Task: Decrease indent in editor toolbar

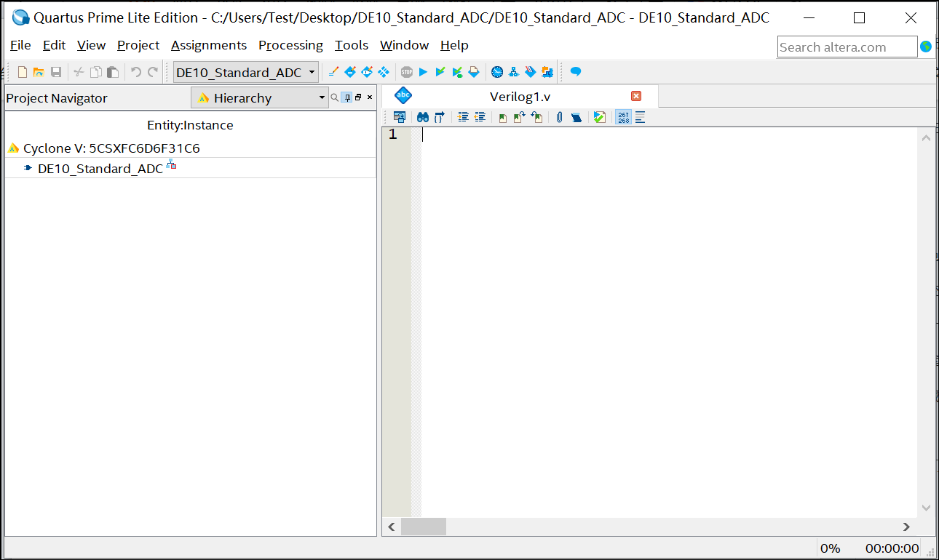Action: [480, 117]
